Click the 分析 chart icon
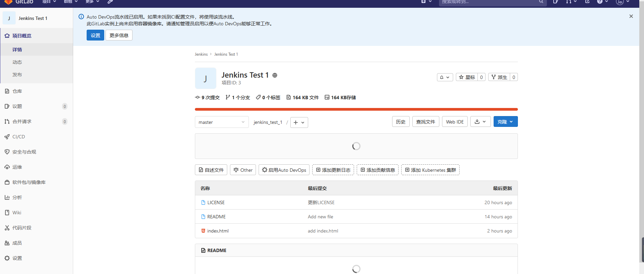Viewport: 644px width, 274px height. pos(7,197)
